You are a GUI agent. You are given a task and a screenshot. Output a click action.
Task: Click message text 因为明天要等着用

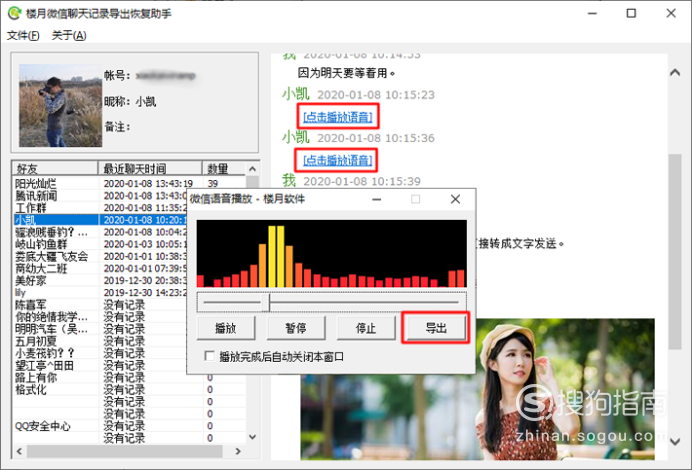(x=346, y=73)
